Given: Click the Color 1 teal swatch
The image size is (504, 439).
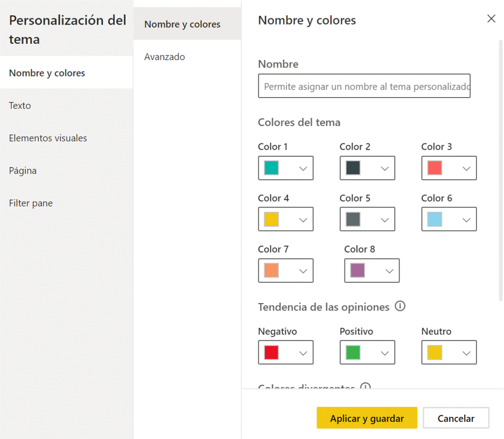Looking at the screenshot, I should click(x=271, y=168).
